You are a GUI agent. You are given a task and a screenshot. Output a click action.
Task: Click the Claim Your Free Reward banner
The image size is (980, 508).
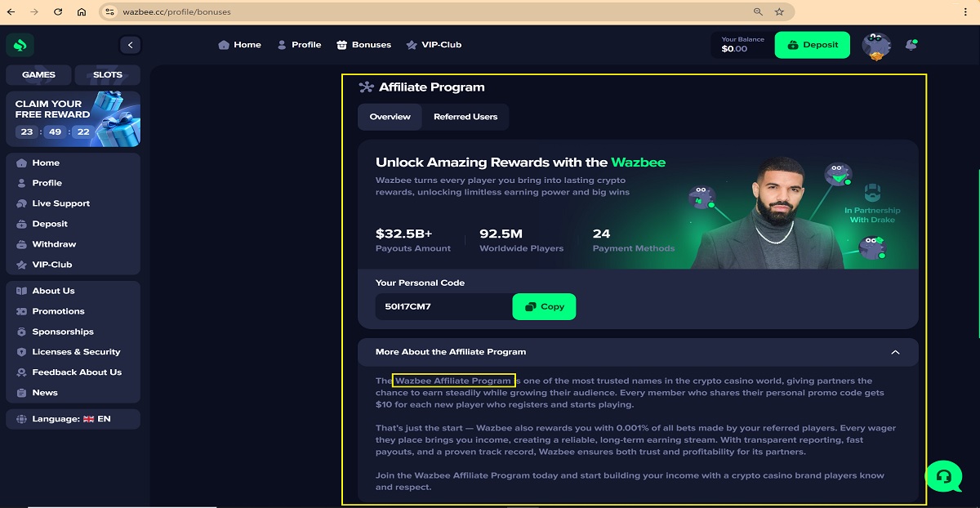(73, 118)
